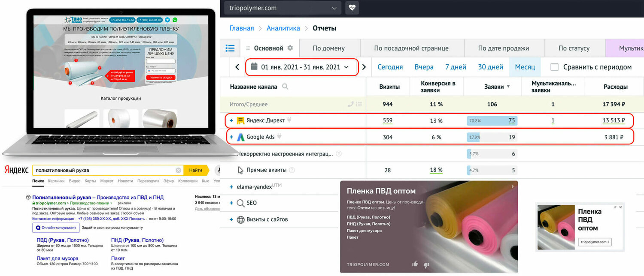This screenshot has width=644, height=276.
Task: Switch to По дате продажи tab
Action: 504,48
